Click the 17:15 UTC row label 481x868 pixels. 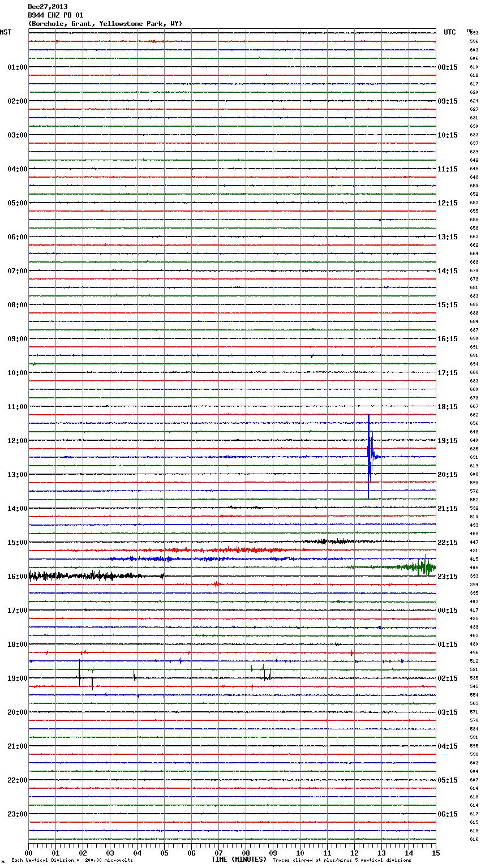coord(448,373)
